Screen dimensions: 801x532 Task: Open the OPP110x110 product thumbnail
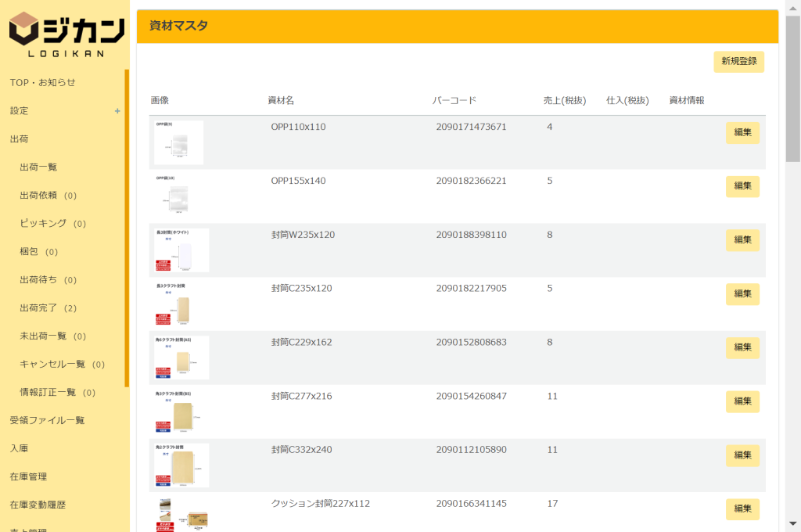click(x=178, y=142)
